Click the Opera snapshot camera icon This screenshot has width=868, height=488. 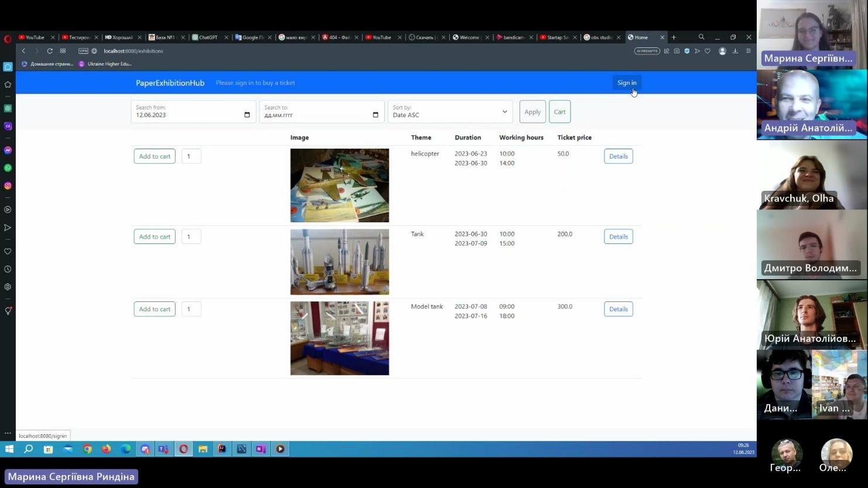point(676,51)
